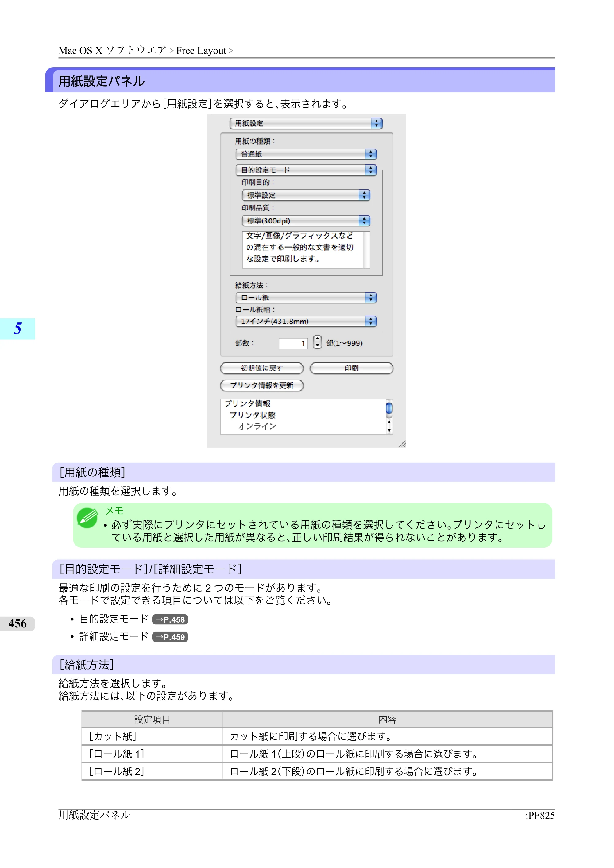The image size is (614, 868).
Task: Click the 印刷 button
Action: coord(351,368)
